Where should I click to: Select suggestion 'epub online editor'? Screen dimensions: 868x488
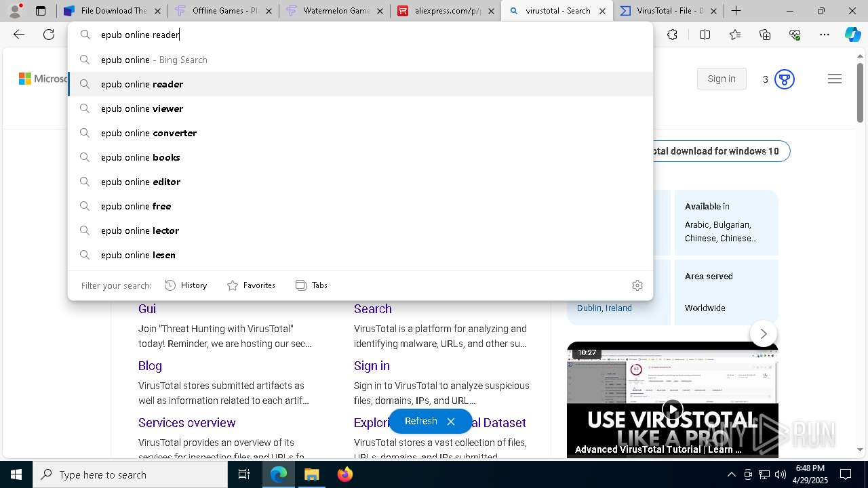(360, 182)
